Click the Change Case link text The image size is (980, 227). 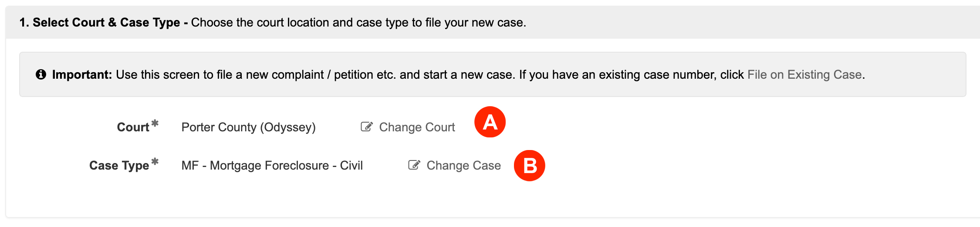pyautogui.click(x=463, y=165)
